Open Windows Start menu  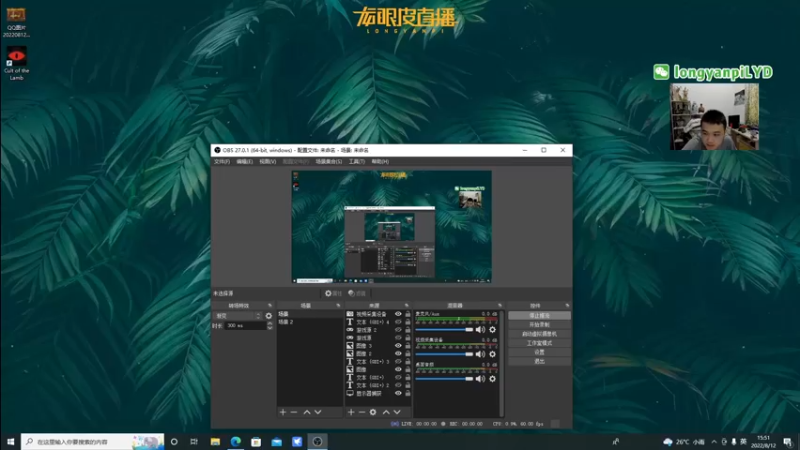(10, 441)
